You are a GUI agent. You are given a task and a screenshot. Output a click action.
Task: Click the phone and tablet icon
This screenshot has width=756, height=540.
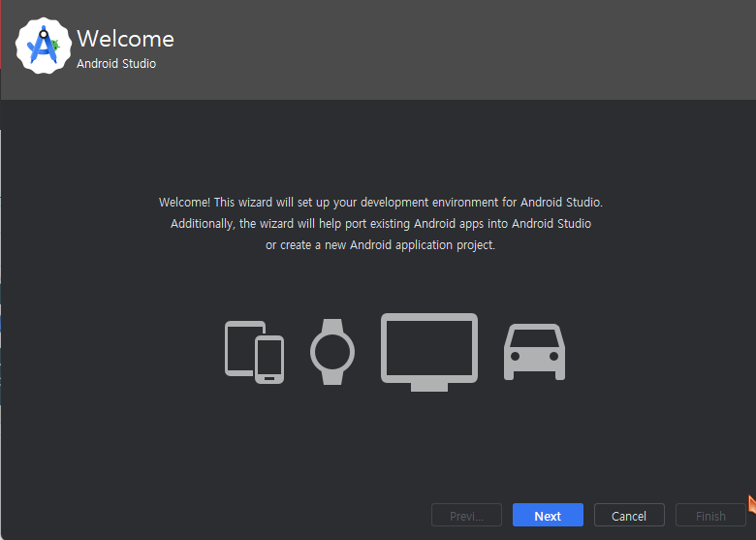coord(255,352)
